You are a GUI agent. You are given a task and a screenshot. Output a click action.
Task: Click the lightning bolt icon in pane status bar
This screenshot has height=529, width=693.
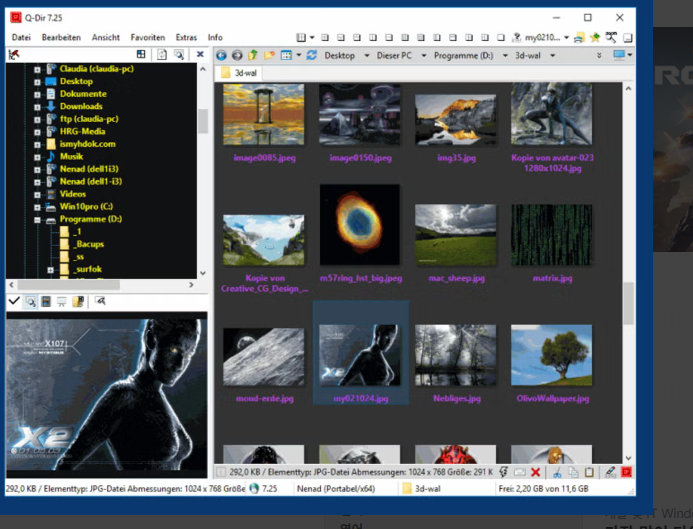coord(503,472)
